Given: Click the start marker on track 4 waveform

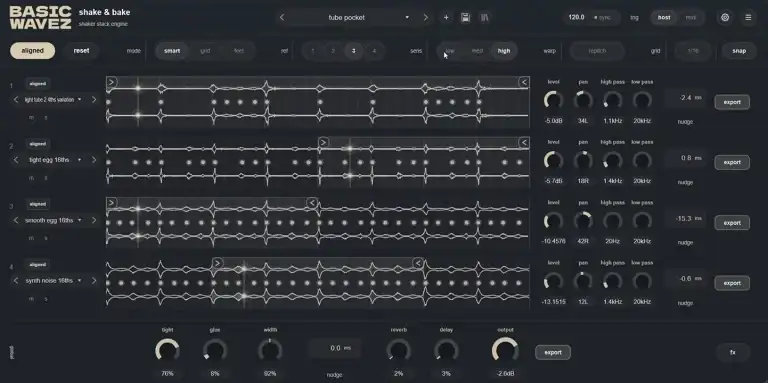Looking at the screenshot, I should [218, 263].
